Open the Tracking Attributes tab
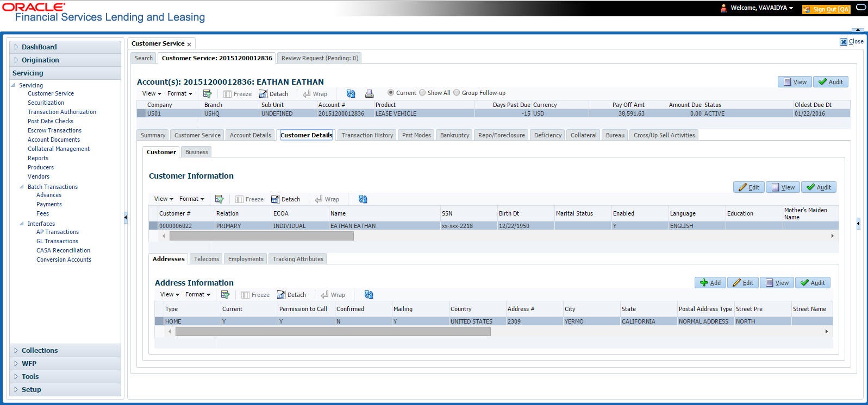The image size is (868, 405). click(298, 259)
